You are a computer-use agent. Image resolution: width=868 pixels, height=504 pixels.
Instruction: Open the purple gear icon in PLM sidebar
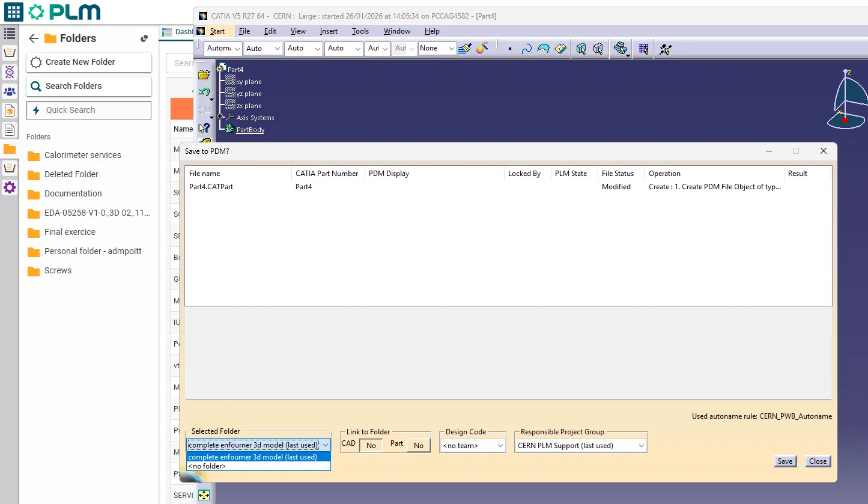tap(10, 187)
